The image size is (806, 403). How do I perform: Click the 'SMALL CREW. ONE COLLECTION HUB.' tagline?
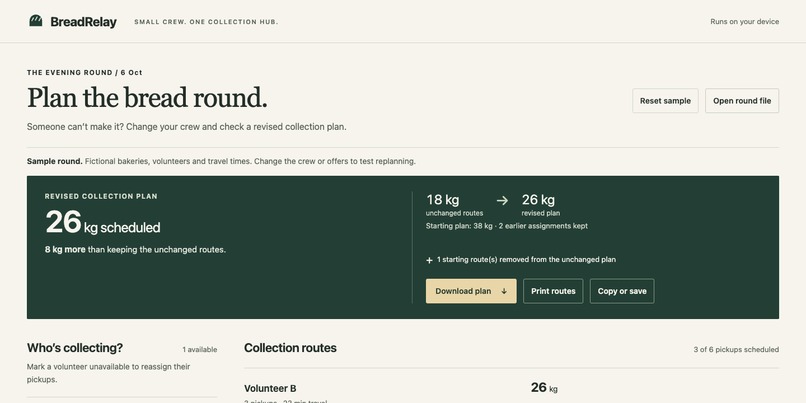click(x=206, y=22)
